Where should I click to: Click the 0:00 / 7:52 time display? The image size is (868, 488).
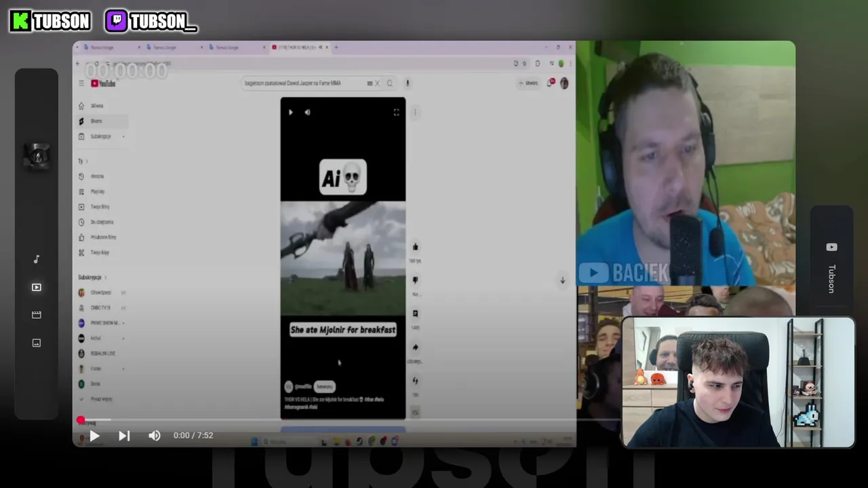pyautogui.click(x=193, y=435)
